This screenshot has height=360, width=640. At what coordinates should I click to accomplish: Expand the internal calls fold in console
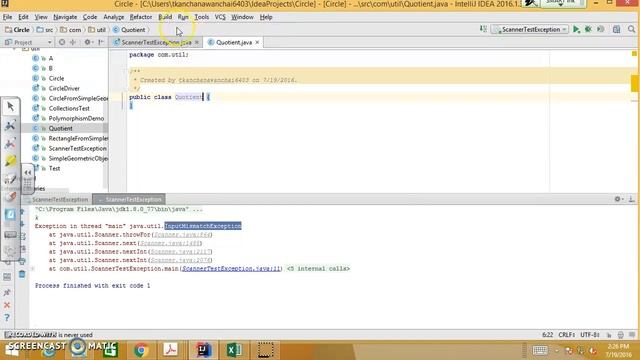pos(318,269)
